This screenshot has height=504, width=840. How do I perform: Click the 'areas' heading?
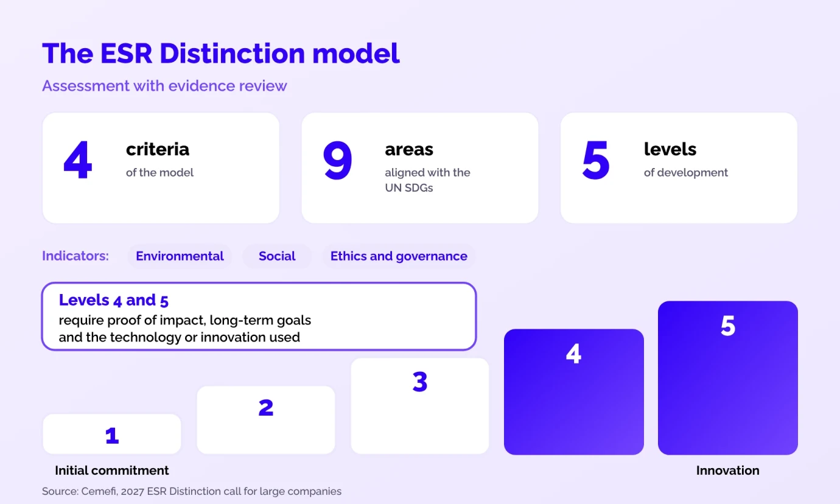click(x=409, y=149)
